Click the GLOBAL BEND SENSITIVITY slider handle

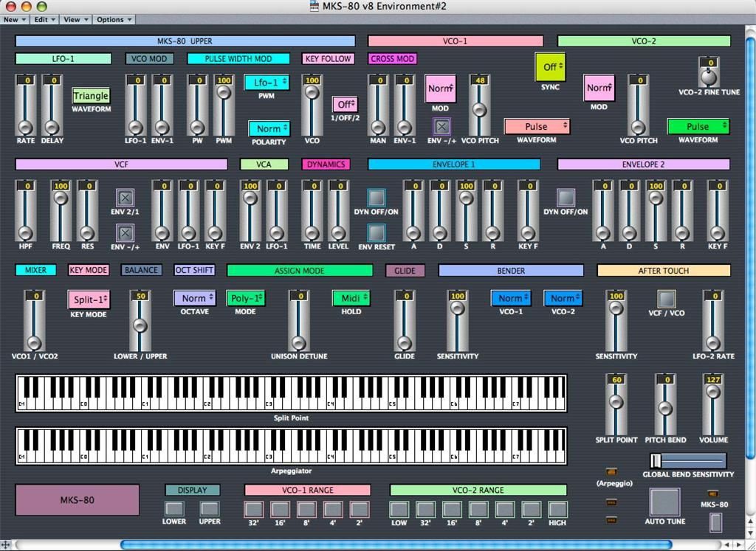click(x=656, y=461)
